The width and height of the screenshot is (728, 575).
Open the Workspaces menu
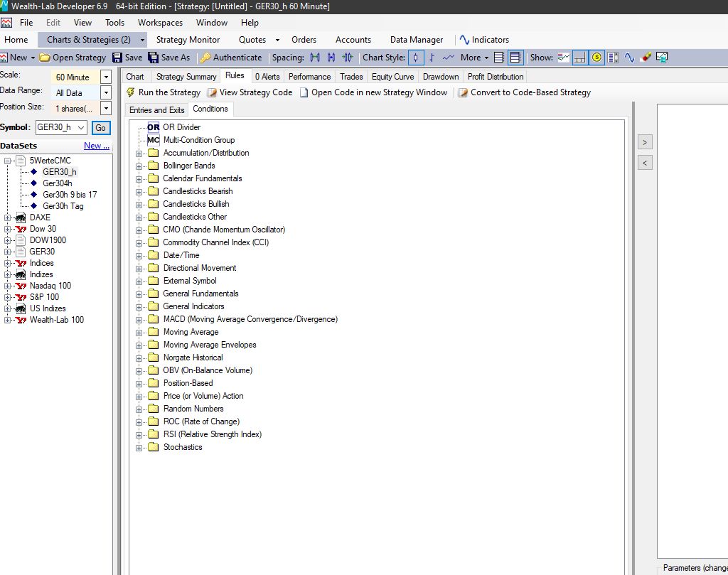(x=160, y=23)
